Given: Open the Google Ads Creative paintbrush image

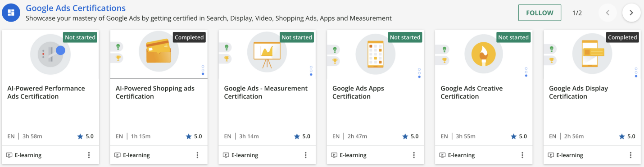Looking at the screenshot, I should [x=484, y=54].
